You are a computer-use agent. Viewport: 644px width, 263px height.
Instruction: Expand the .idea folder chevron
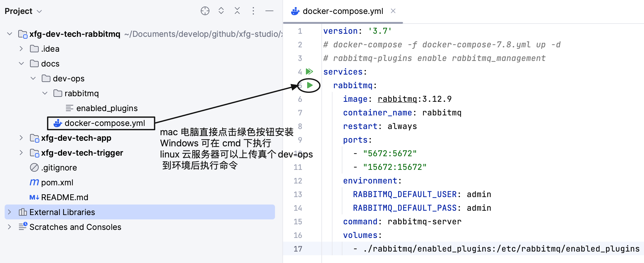(x=21, y=49)
